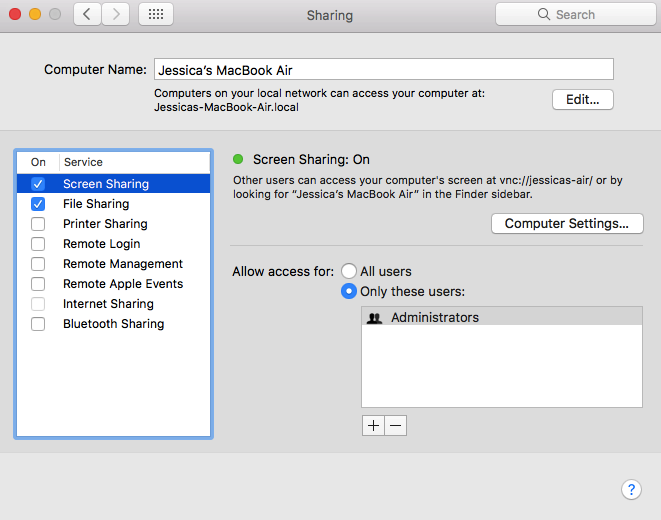Enable the Remote Apple Events checkbox
Screen dimensions: 661x520
pyautogui.click(x=38, y=284)
